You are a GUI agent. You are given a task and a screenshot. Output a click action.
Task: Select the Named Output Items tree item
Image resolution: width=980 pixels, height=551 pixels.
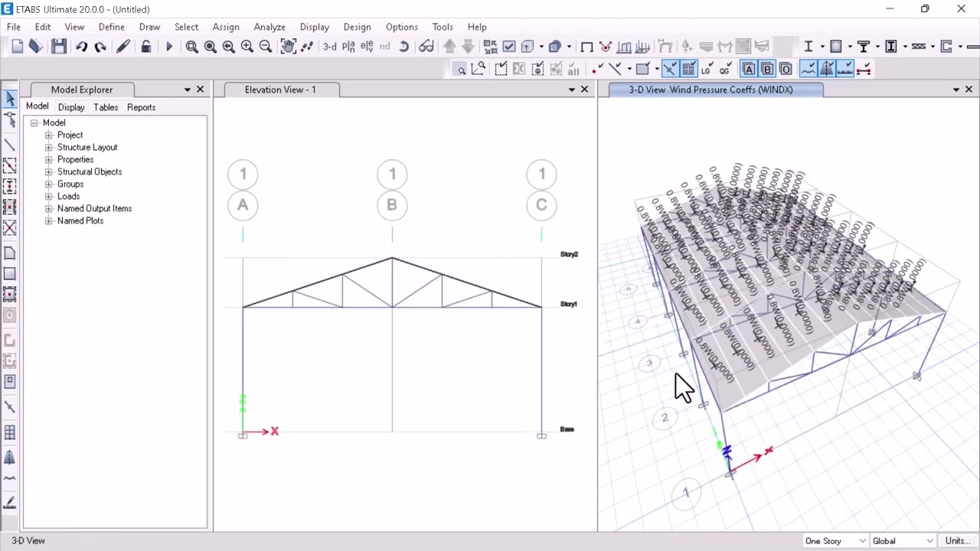coord(94,209)
